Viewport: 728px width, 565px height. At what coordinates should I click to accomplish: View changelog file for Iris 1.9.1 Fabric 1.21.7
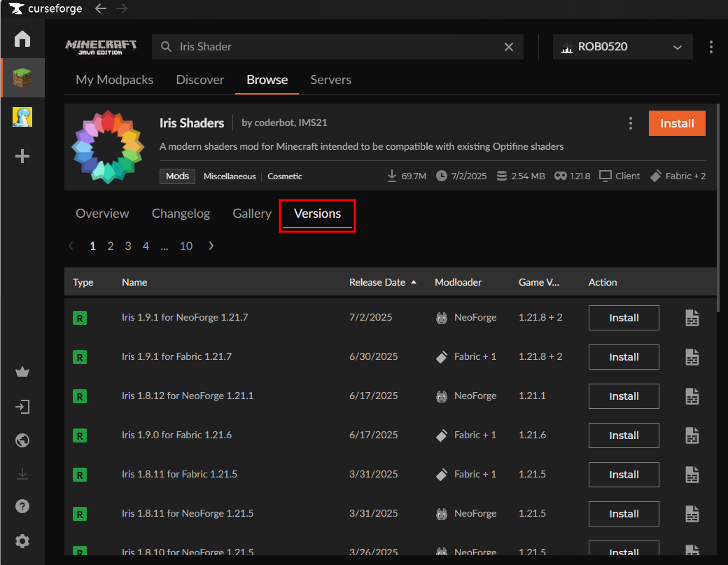tap(692, 357)
